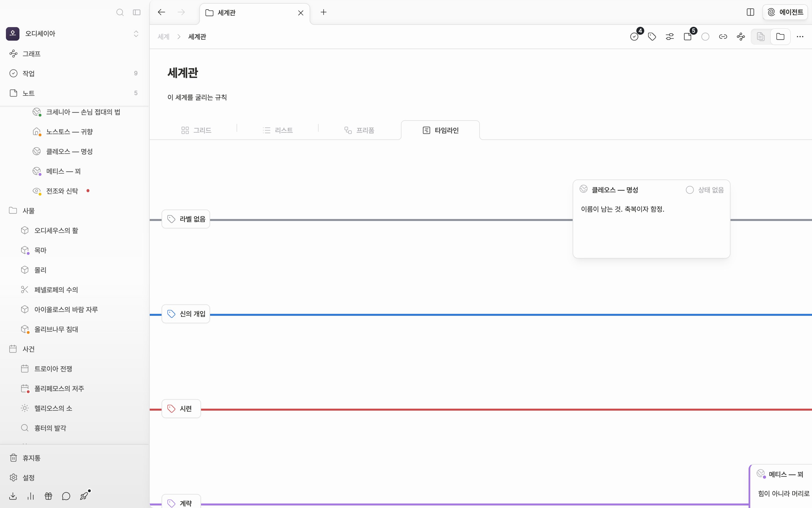Image resolution: width=812 pixels, height=508 pixels.
Task: Open notes icon with badge 5
Action: click(x=687, y=37)
